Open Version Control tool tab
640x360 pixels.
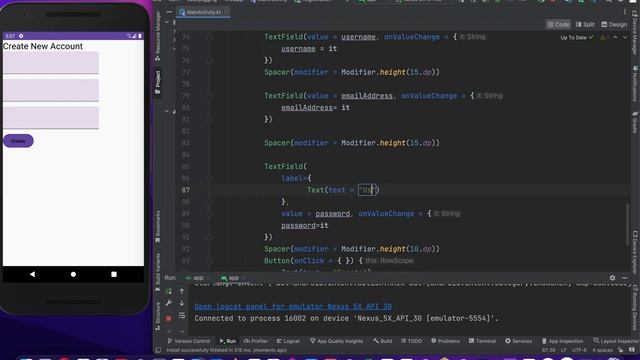pyautogui.click(x=189, y=341)
